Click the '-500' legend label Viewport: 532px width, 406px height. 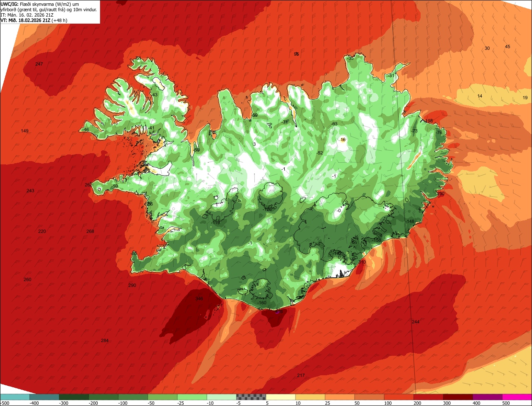(5, 403)
